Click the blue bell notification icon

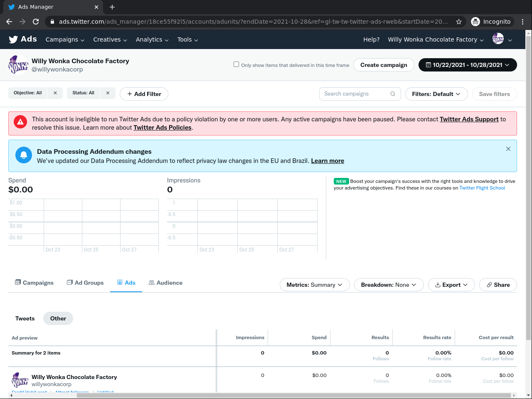click(x=24, y=155)
